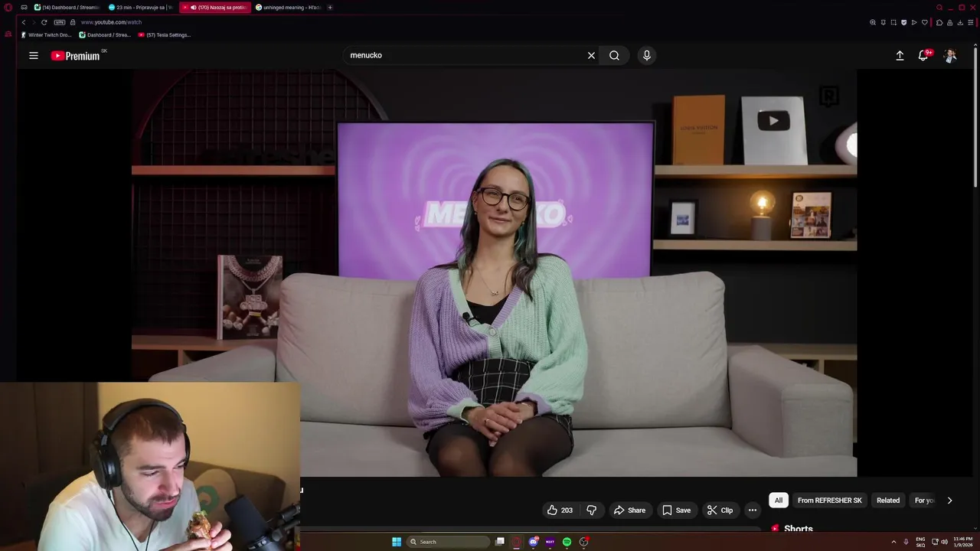Open the page zoom magnifier icon
The width and height of the screenshot is (980, 551).
(873, 22)
